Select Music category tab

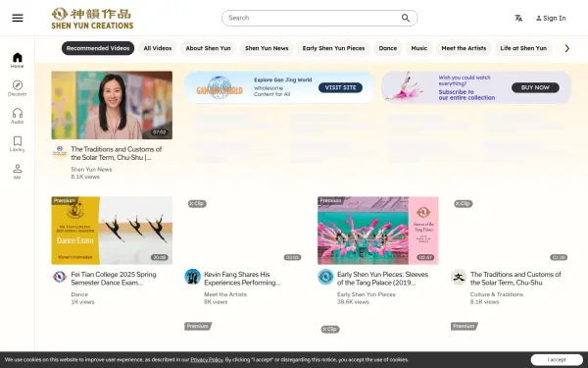click(418, 48)
